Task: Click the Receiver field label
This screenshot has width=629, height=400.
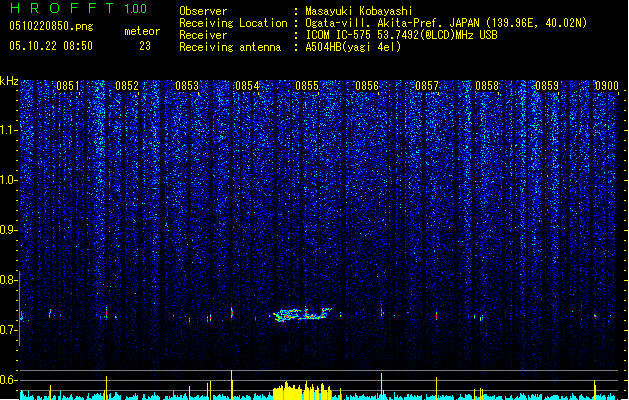Action: click(x=203, y=35)
